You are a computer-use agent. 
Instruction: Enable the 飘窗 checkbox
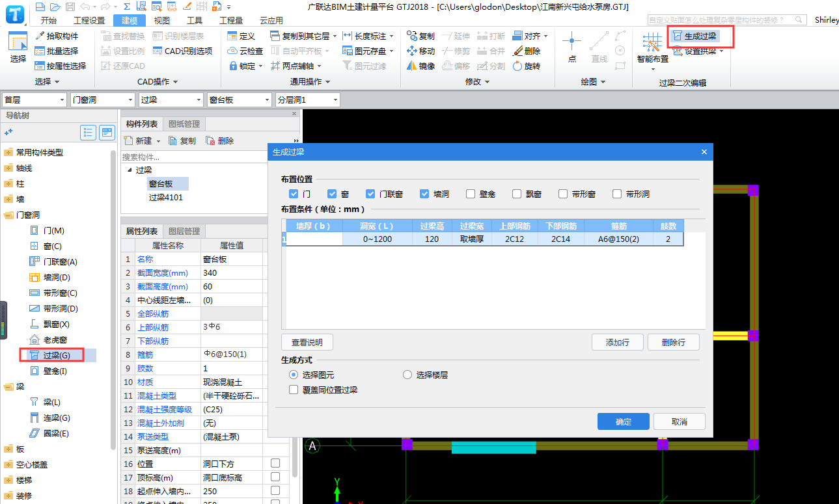point(517,194)
